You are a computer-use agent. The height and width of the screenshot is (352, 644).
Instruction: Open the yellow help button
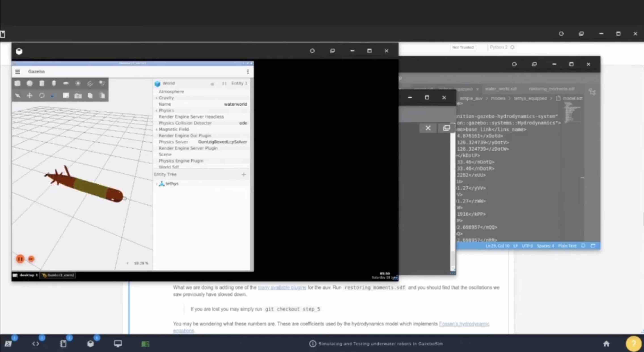point(633,344)
